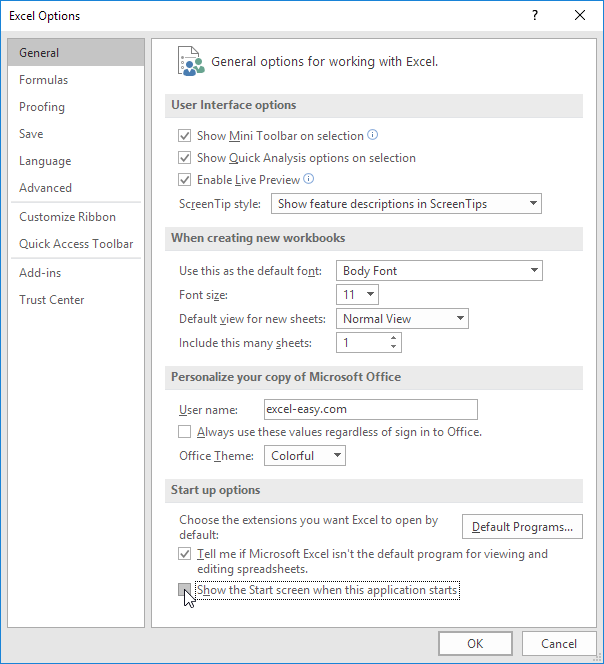Close the Excel Options dialog

click(580, 16)
